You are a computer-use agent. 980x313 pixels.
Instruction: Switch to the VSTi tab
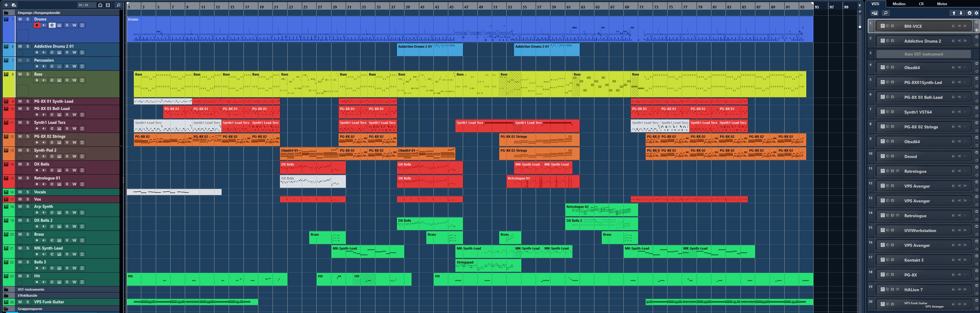pyautogui.click(x=875, y=4)
